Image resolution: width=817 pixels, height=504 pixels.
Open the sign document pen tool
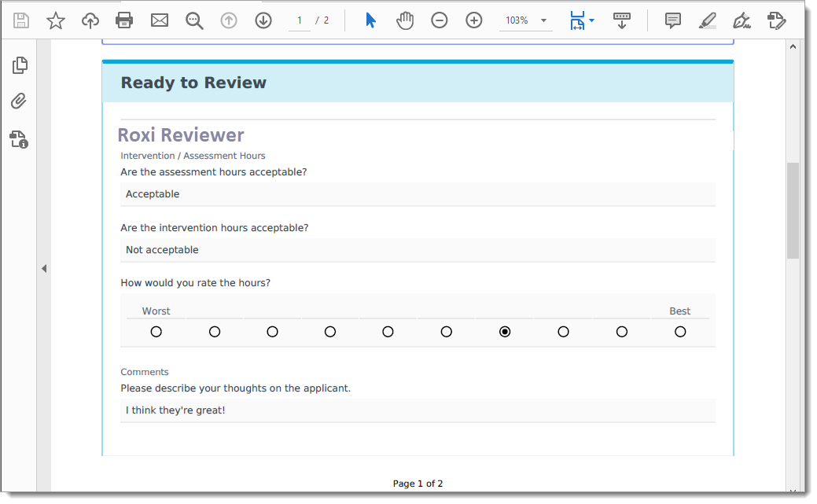pyautogui.click(x=742, y=21)
